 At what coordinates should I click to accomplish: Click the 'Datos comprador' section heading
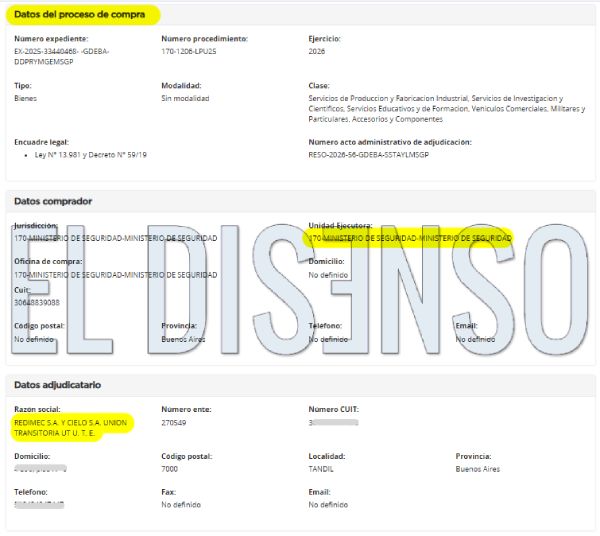click(x=53, y=201)
